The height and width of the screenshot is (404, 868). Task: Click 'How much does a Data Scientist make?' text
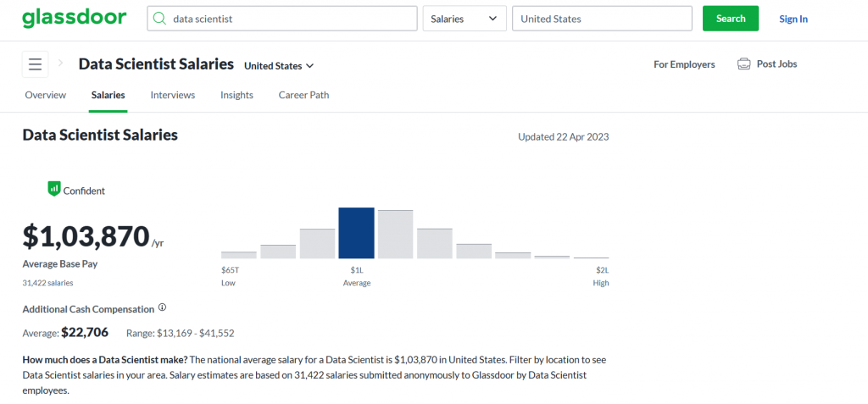point(104,360)
